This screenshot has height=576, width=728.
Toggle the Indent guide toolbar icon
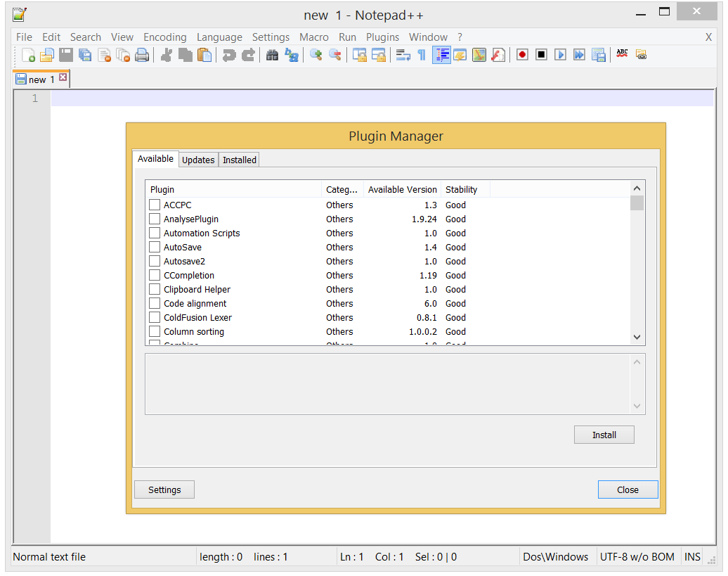tap(441, 55)
